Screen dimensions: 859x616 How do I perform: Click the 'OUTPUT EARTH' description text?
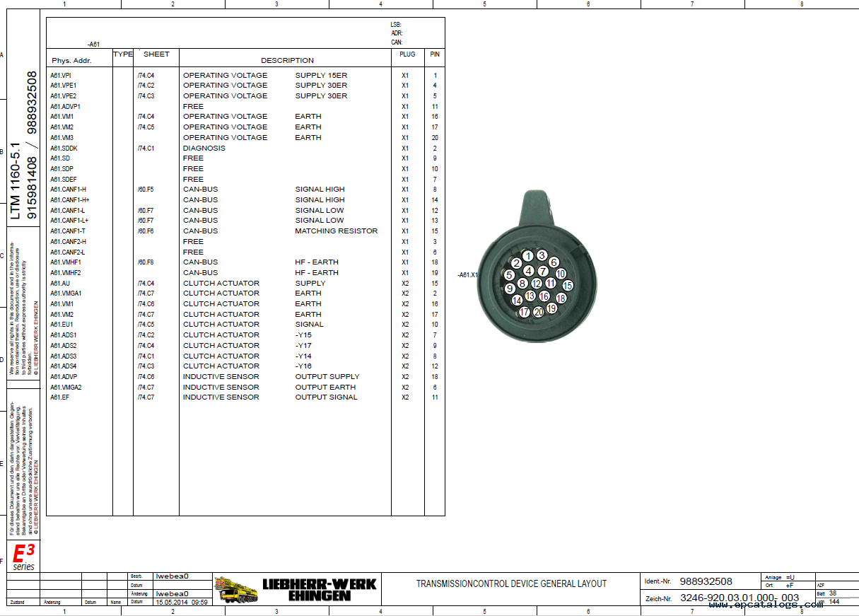tap(326, 388)
